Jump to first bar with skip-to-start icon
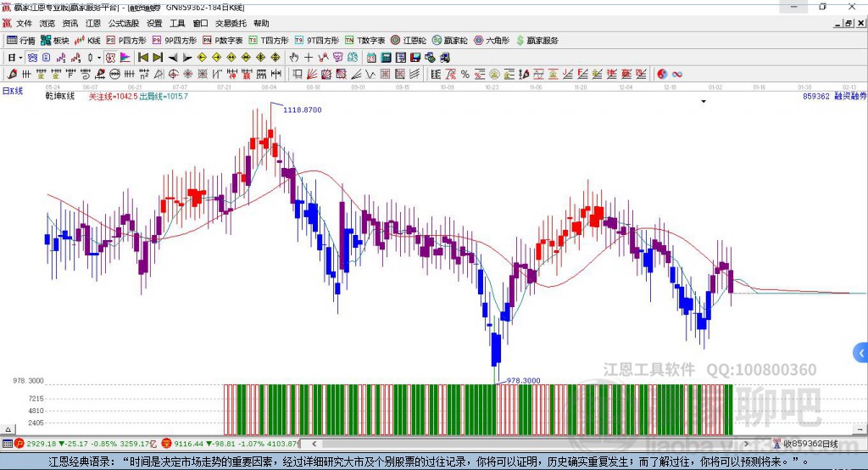Image resolution: width=868 pixels, height=470 pixels. [x=142, y=57]
